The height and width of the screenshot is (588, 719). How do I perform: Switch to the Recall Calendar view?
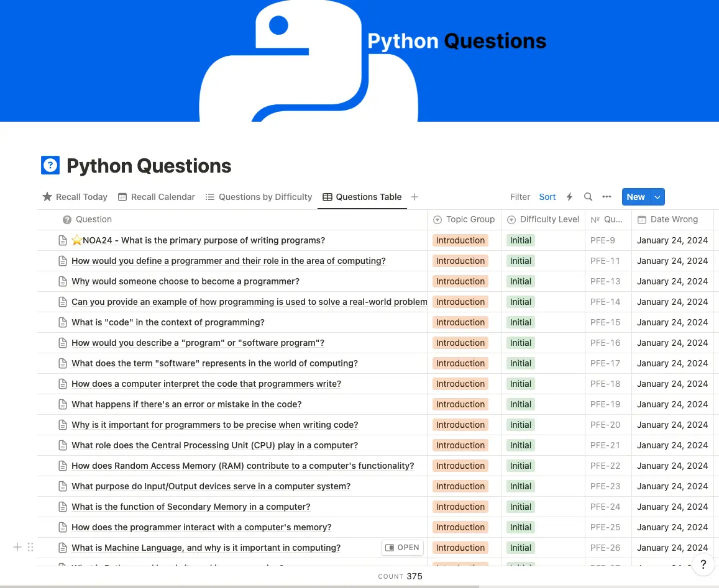click(x=157, y=197)
